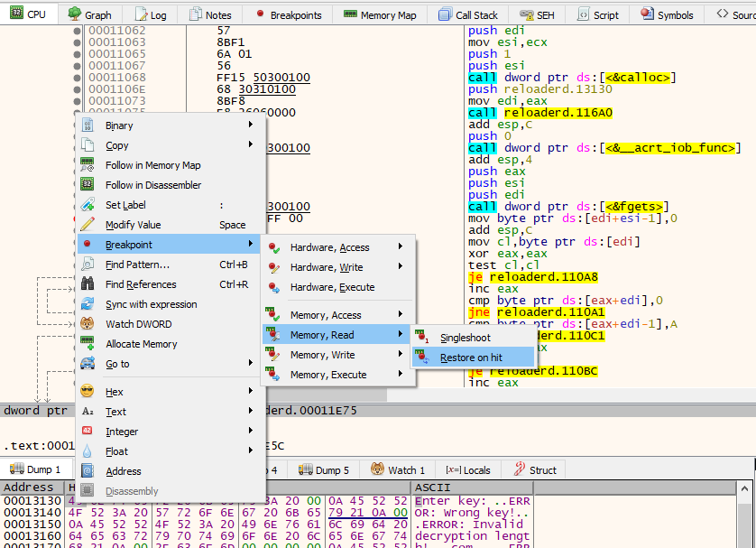This screenshot has width=756, height=548.
Task: Open the Struct tab
Action: point(535,469)
